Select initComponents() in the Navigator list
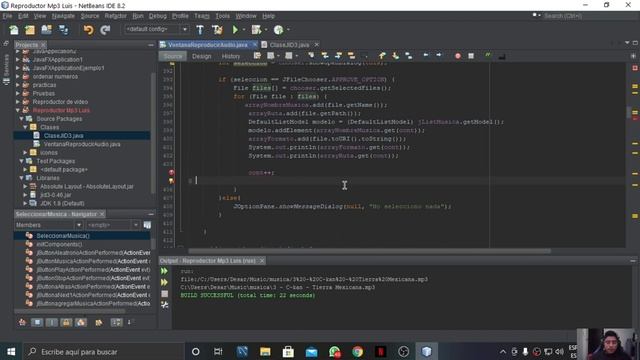The image size is (640, 360). tap(59, 244)
